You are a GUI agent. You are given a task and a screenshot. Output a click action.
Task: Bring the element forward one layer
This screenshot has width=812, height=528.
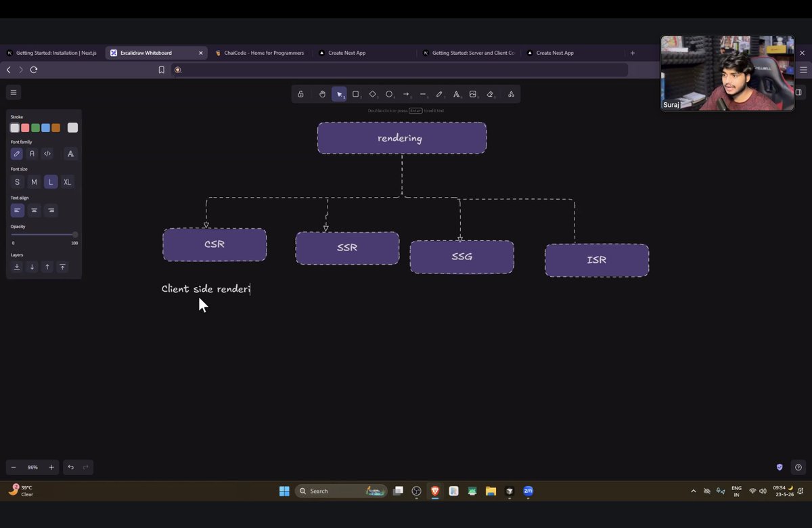[x=47, y=267]
